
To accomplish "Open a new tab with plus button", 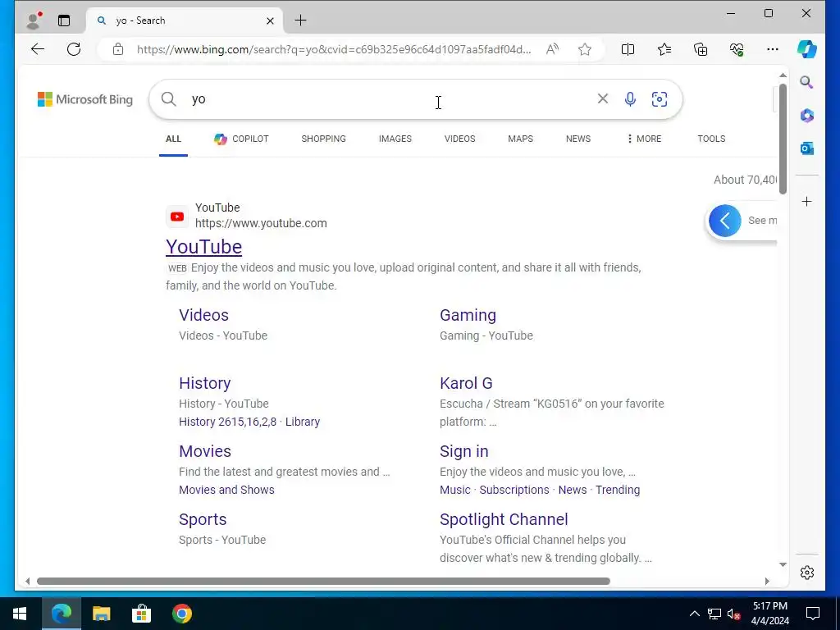I will point(300,21).
